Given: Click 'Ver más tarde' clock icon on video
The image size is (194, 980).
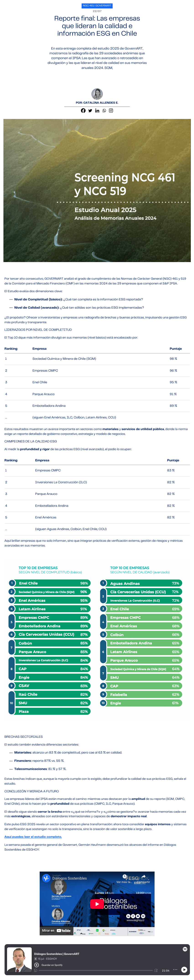Looking at the screenshot, I should [124, 877].
